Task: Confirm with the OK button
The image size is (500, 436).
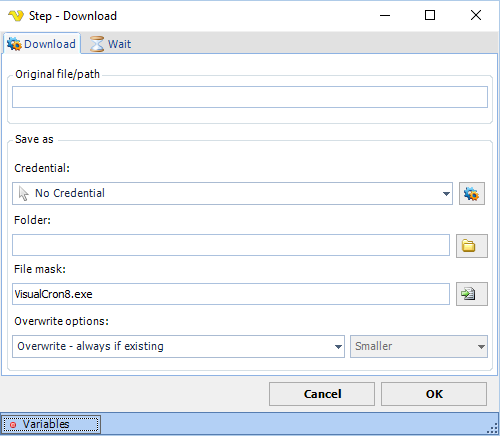Action: [x=434, y=394]
